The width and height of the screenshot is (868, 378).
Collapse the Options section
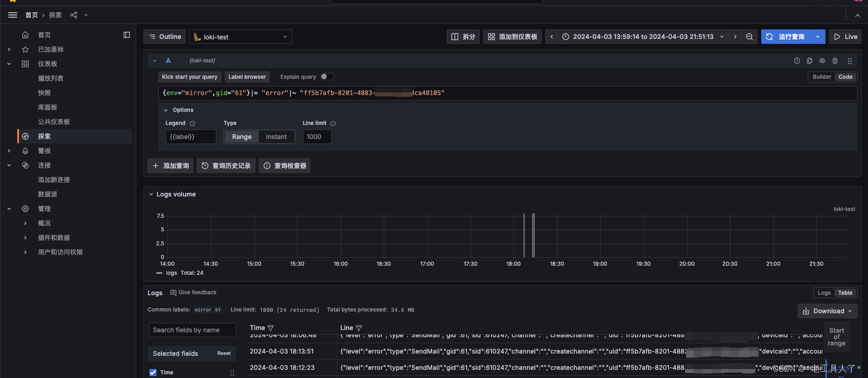point(166,110)
